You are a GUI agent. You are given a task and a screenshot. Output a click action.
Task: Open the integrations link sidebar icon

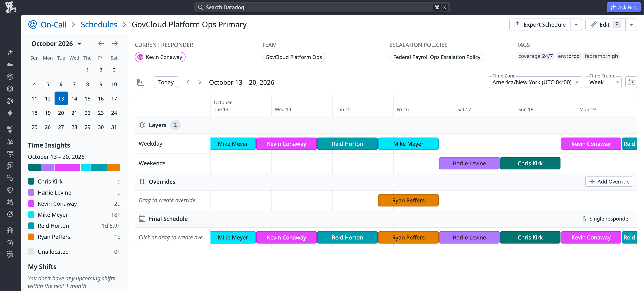10,178
